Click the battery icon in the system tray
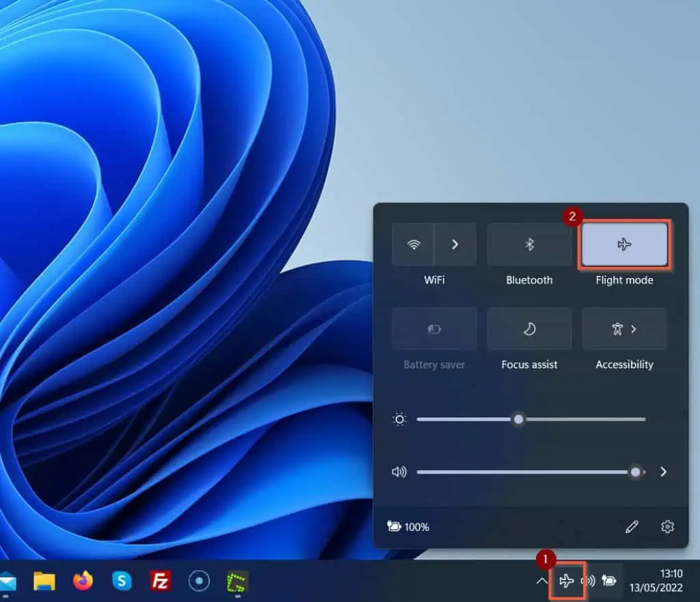Image resolution: width=700 pixels, height=602 pixels. pyautogui.click(x=610, y=582)
